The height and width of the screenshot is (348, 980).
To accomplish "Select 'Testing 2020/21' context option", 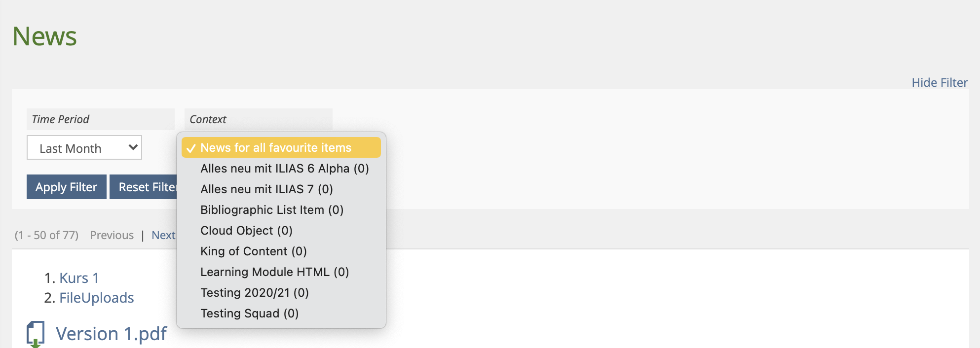I will point(255,293).
